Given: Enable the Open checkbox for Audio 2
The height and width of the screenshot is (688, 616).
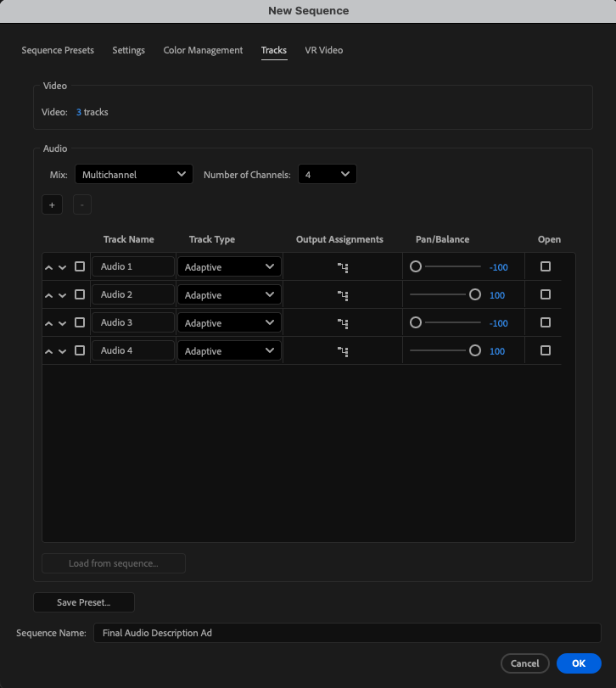Looking at the screenshot, I should pos(546,294).
